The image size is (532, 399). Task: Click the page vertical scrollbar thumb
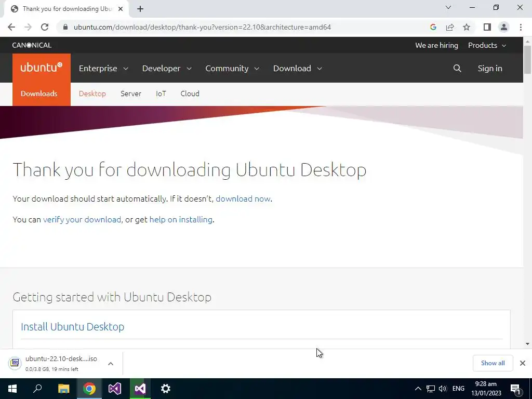click(x=527, y=59)
